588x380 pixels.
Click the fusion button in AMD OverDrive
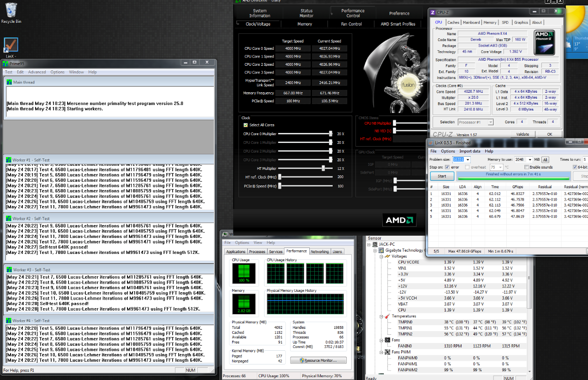pos(407,85)
